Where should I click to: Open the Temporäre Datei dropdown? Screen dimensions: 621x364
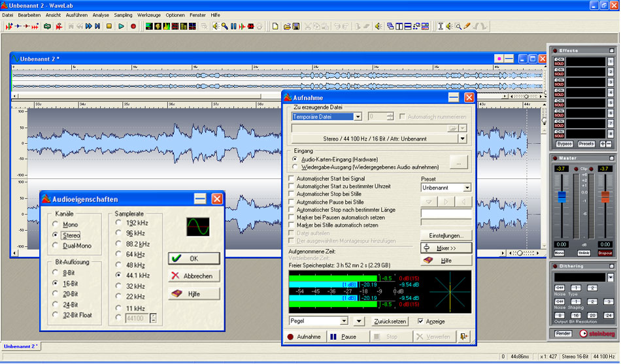358,117
